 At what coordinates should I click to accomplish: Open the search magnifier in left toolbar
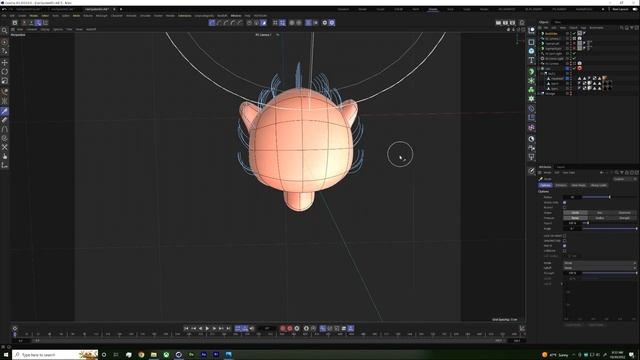pyautogui.click(x=4, y=30)
